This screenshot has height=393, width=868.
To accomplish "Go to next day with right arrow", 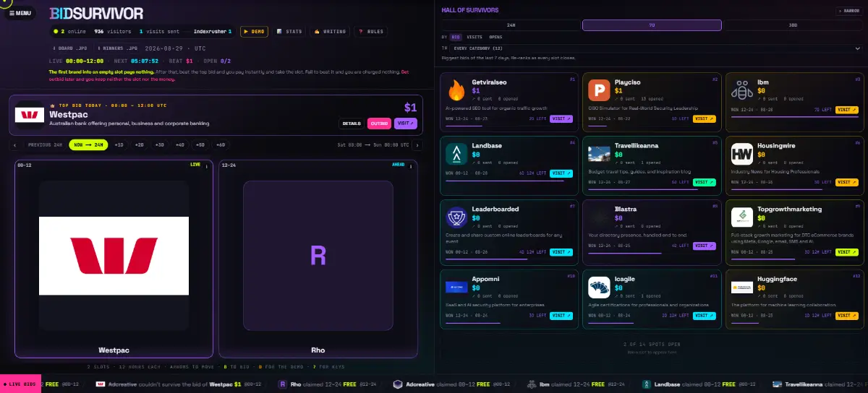I will (x=417, y=144).
